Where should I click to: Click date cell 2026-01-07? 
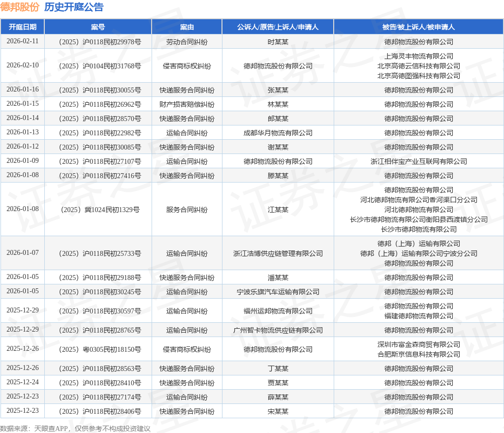[23, 253]
